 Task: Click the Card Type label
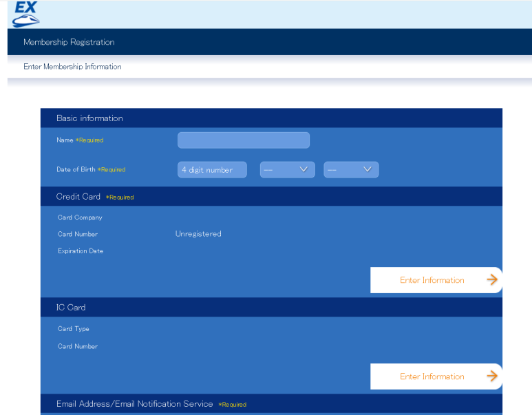(x=73, y=329)
